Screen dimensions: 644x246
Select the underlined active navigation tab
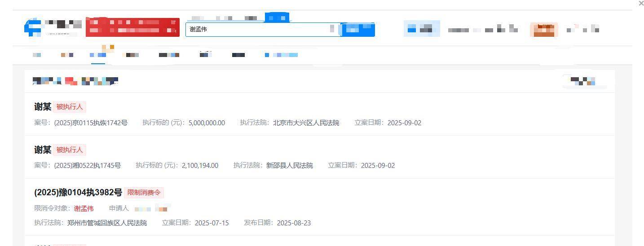[98, 55]
